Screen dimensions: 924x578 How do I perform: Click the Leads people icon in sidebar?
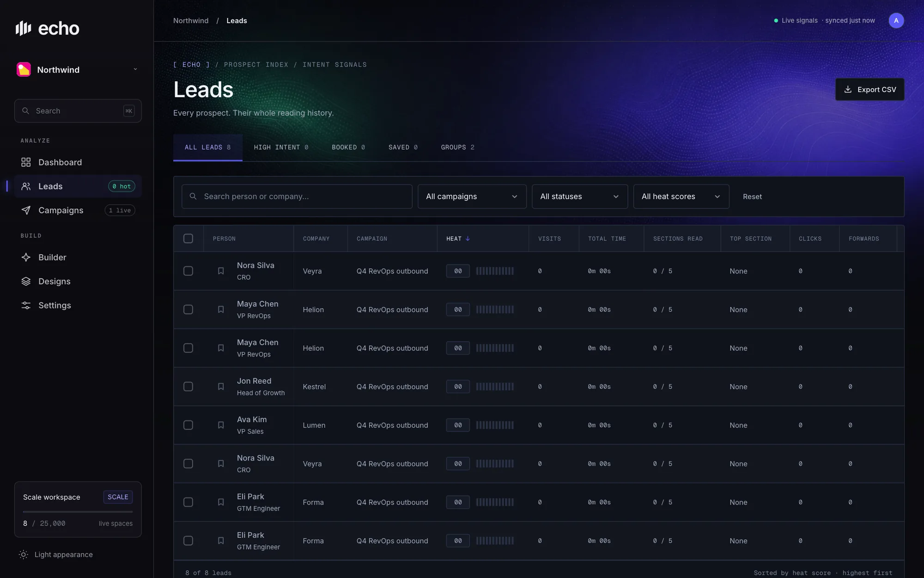26,186
